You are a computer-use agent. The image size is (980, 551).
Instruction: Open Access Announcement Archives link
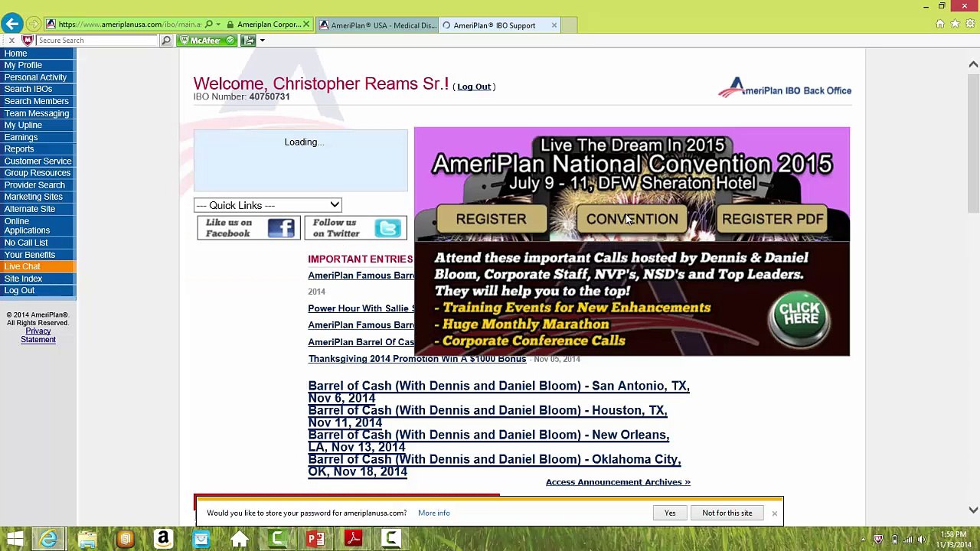(x=618, y=482)
